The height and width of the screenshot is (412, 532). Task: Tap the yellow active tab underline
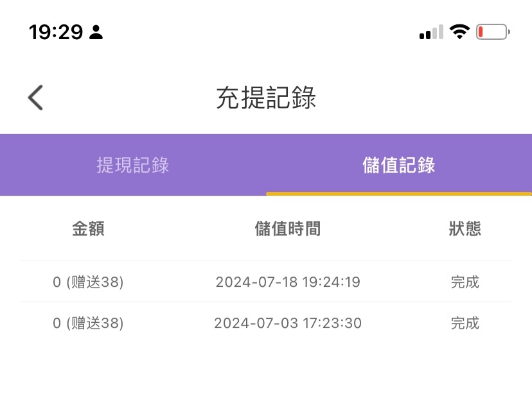(x=399, y=193)
